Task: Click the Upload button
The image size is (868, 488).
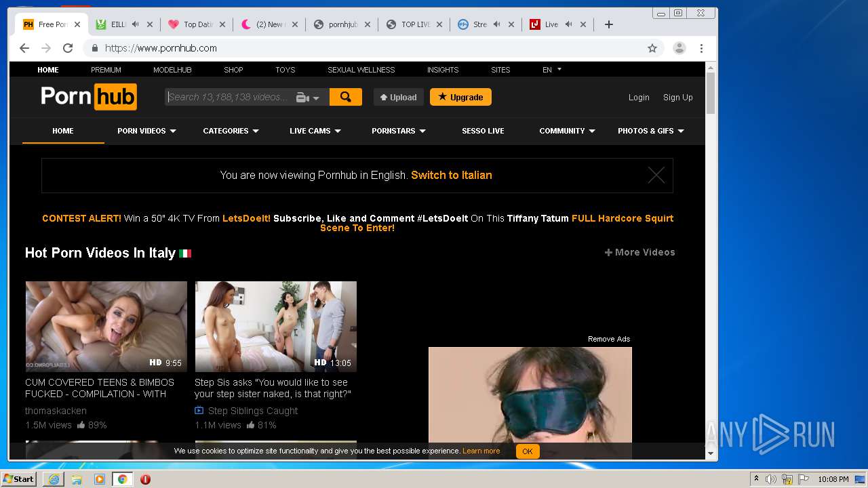Action: [399, 97]
